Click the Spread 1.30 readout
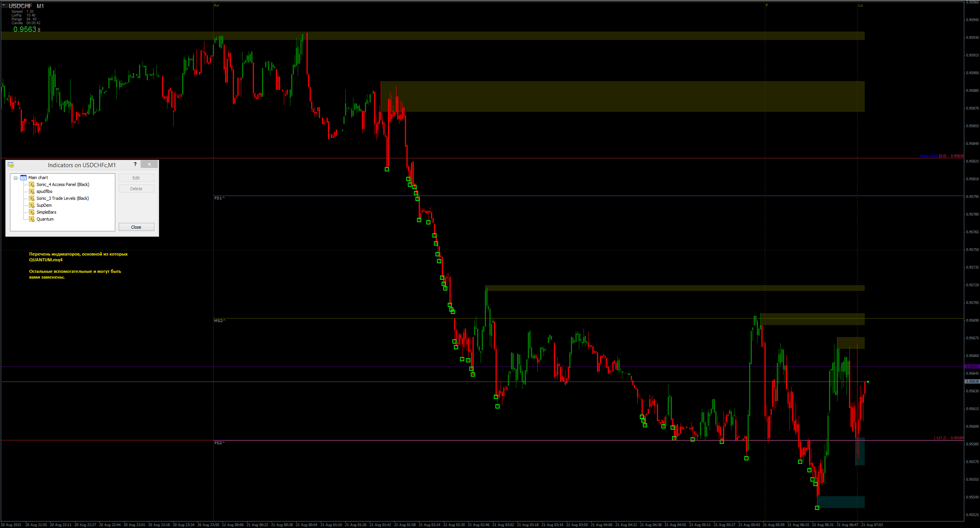The image size is (980, 528). (22, 12)
